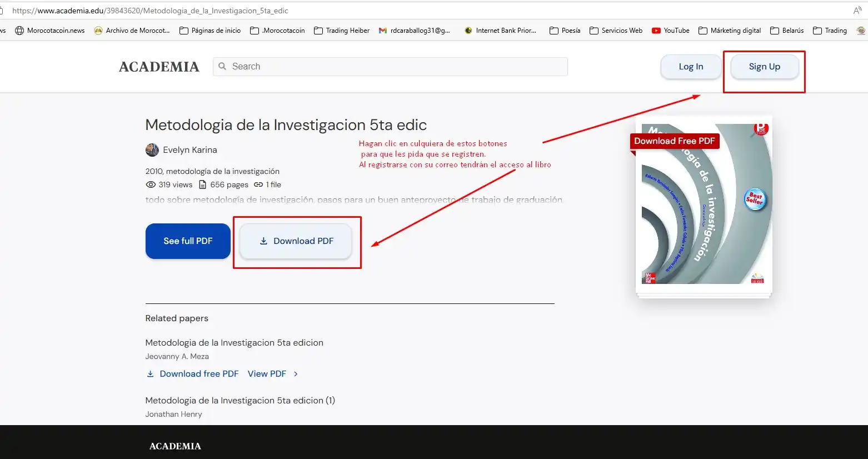
Task: Click Evelyn Karina's avatar picture
Action: click(152, 150)
